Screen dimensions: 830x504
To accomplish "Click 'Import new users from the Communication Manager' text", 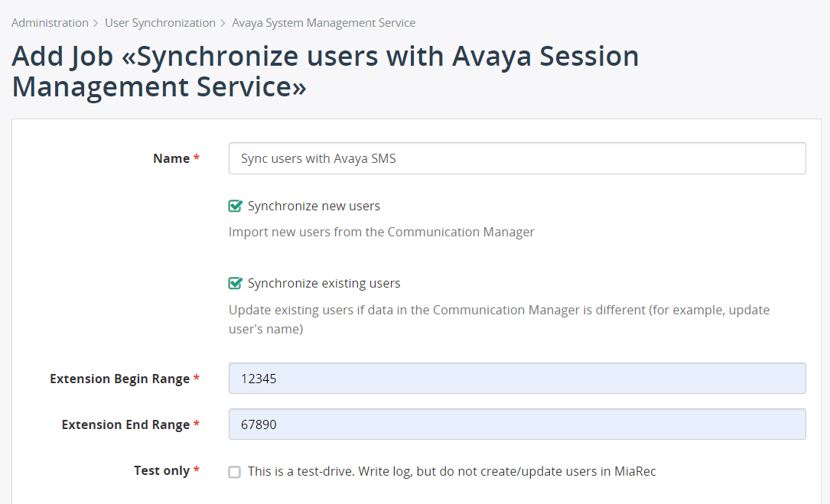I will pyautogui.click(x=382, y=232).
